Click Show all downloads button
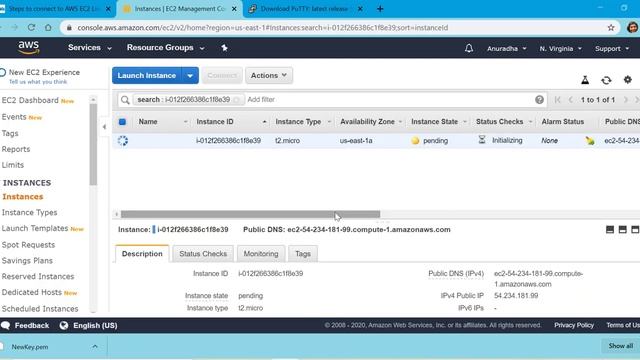Image resolution: width=640 pixels, height=360 pixels. [620, 346]
